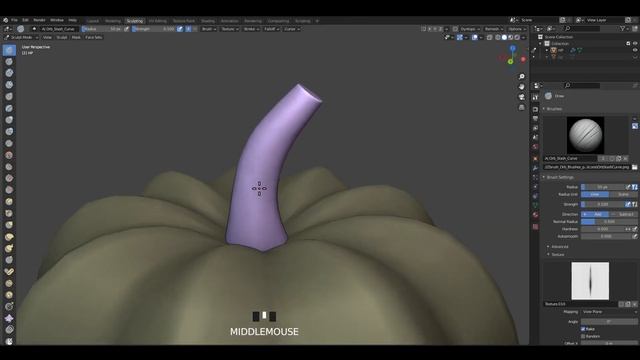The width and height of the screenshot is (640, 360).
Task: Select the Crease brush tool
Action: (x=9, y=143)
